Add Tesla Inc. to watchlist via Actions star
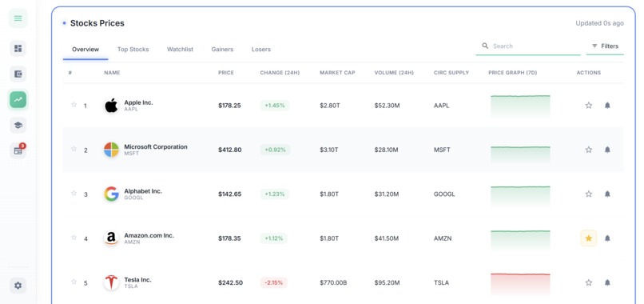644x304 pixels. [589, 282]
